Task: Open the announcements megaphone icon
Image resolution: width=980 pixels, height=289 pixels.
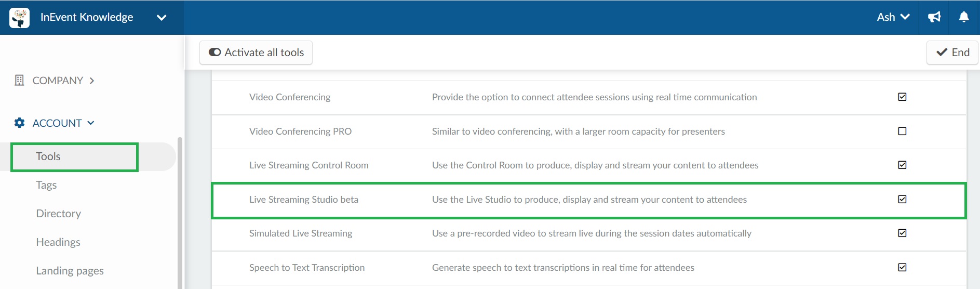Action: (x=934, y=17)
